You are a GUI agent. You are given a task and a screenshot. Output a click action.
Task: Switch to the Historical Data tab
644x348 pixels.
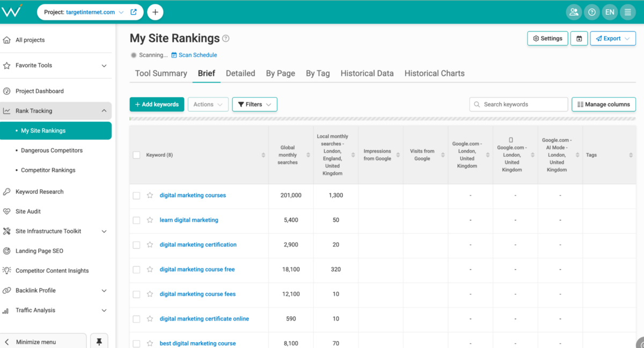pos(367,74)
